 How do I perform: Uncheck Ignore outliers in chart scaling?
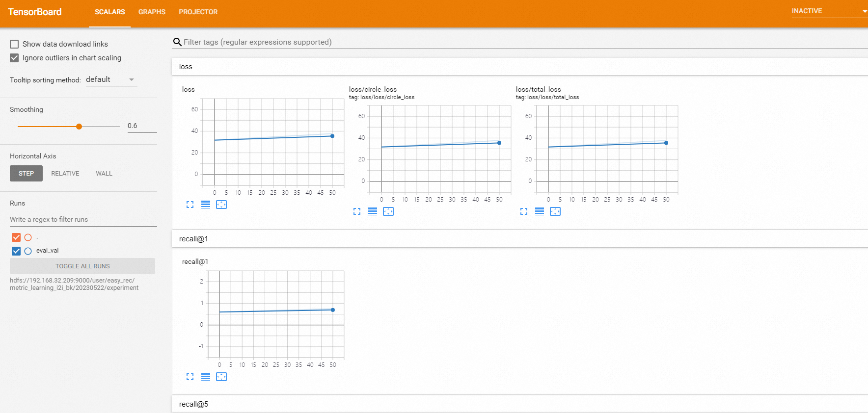(14, 58)
